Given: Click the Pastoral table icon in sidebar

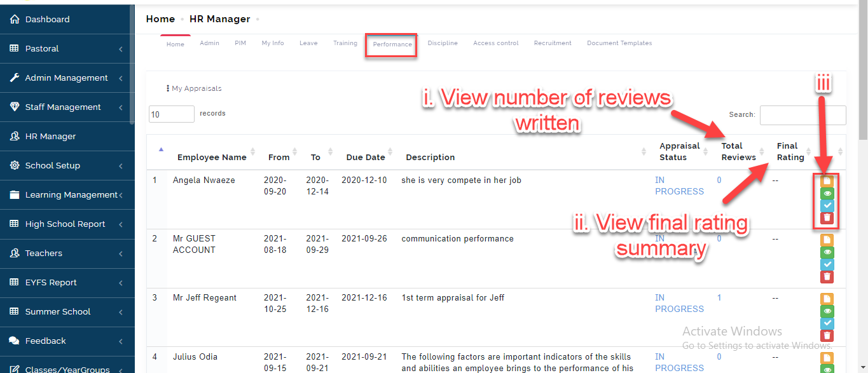Looking at the screenshot, I should tap(15, 49).
